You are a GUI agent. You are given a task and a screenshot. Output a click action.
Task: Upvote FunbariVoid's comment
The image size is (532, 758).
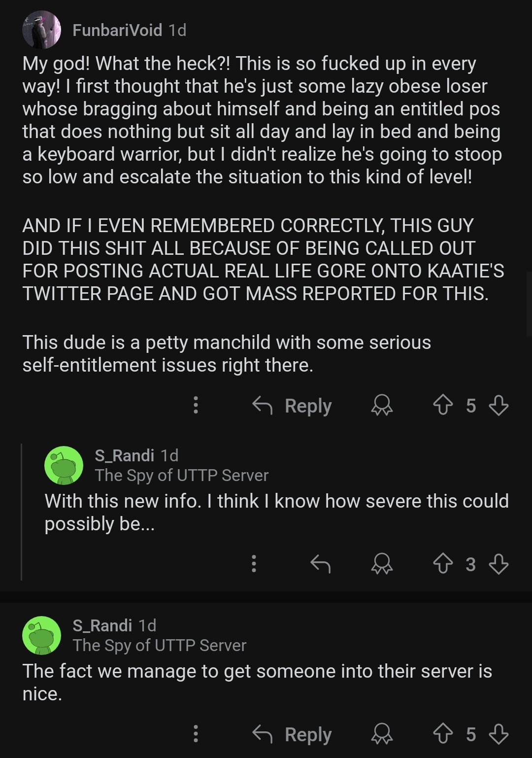point(442,406)
